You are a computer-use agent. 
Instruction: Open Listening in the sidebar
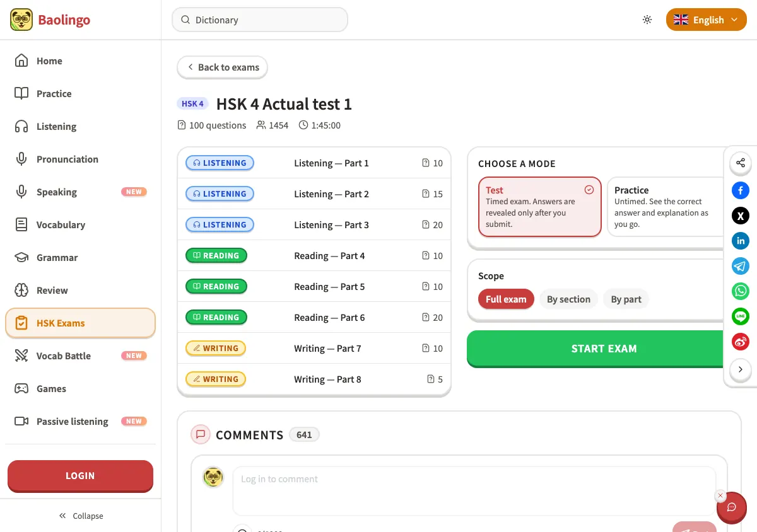[x=80, y=126]
